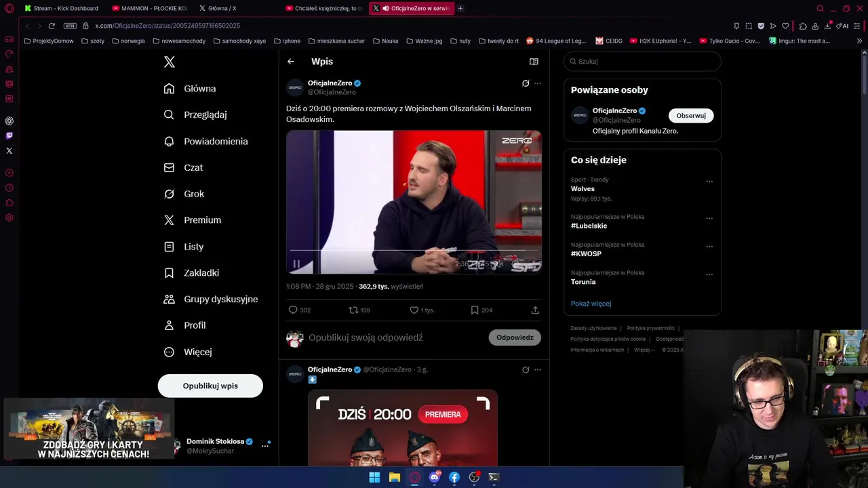
Task: Pause the video in the post
Action: point(296,264)
